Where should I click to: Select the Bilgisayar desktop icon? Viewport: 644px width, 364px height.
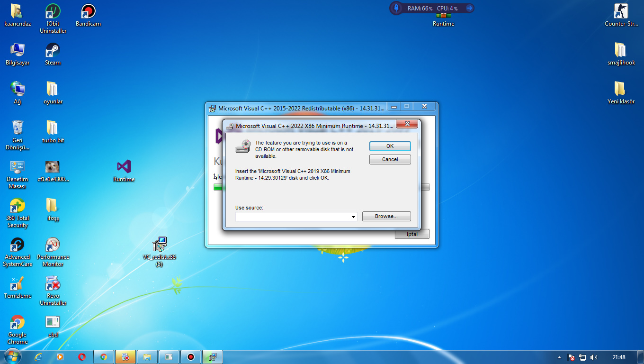point(18,54)
